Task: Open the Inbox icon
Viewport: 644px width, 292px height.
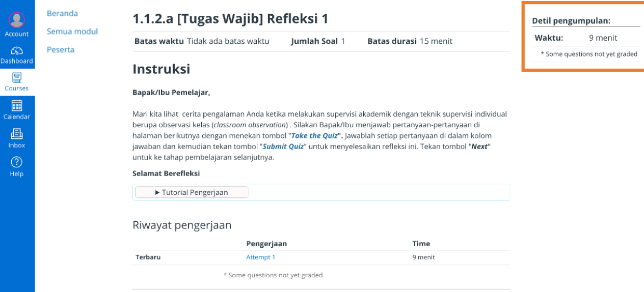Action: (x=17, y=134)
